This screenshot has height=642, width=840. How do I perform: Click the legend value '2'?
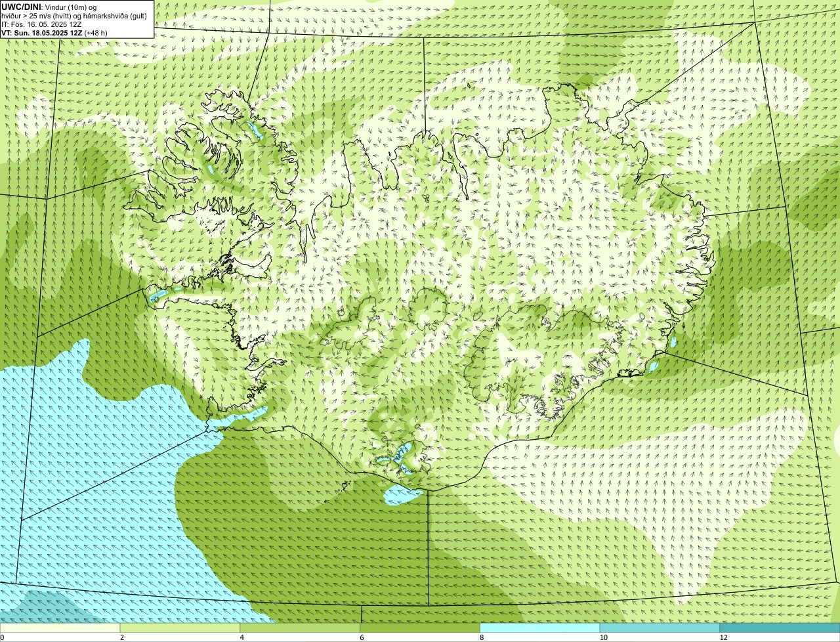(x=122, y=637)
